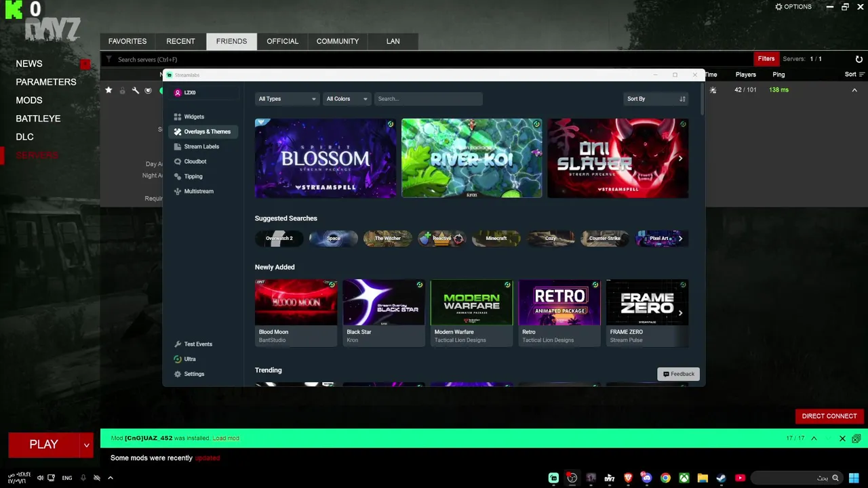Open PARAMETERS in DayZ launcher
The height and width of the screenshot is (488, 868).
[46, 82]
